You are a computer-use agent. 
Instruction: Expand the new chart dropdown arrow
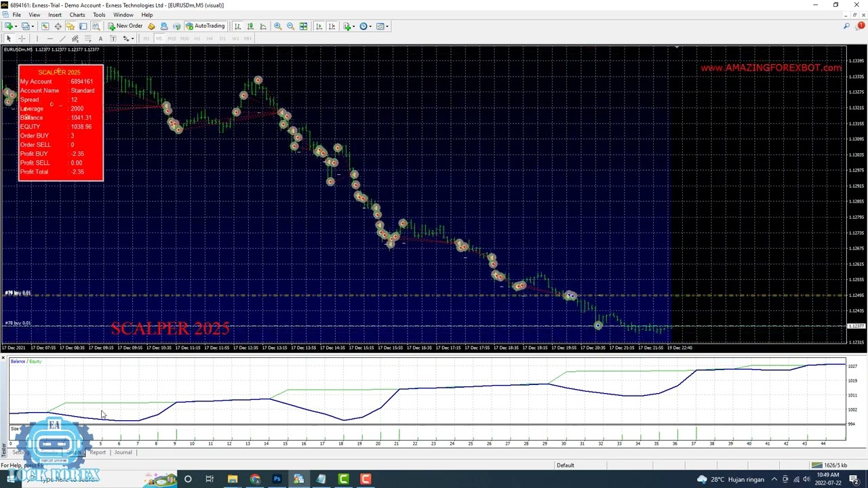(16, 26)
